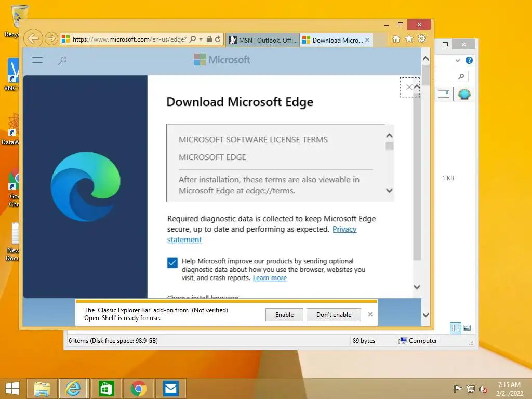Dismiss the add-on notification bar
Image resolution: width=532 pixels, height=399 pixels.
370,314
